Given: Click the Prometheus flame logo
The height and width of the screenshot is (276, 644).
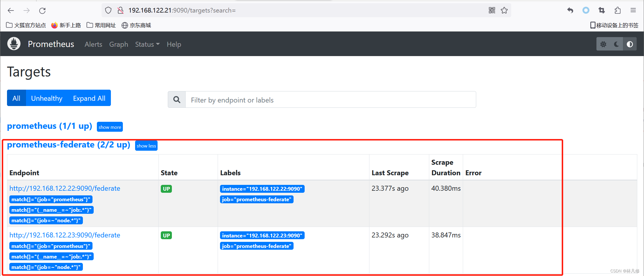Looking at the screenshot, I should tap(14, 44).
